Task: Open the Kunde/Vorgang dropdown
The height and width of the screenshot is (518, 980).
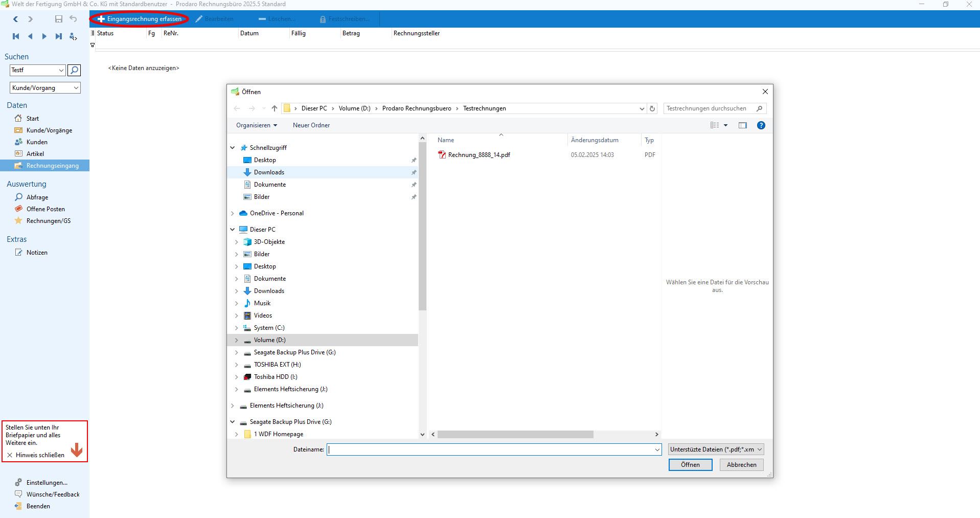Action: pyautogui.click(x=76, y=88)
